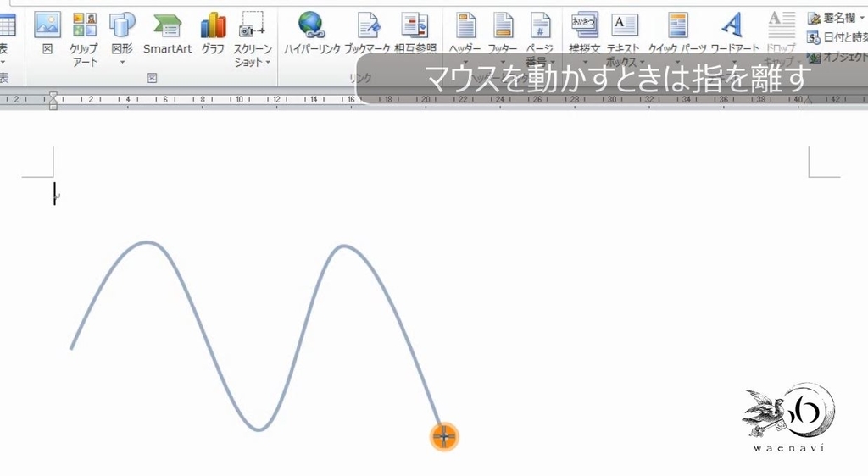Open the テキストボックス (Text Box) menu
This screenshot has height=476, width=868.
(x=623, y=39)
